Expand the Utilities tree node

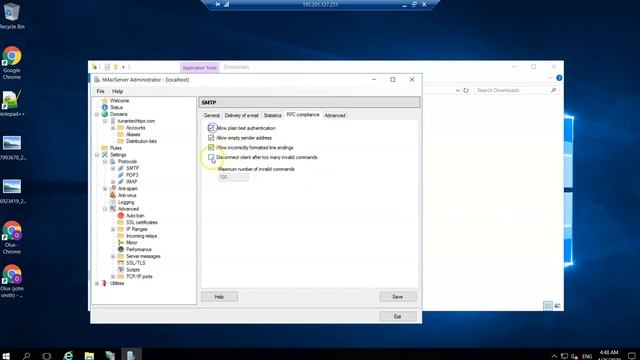pyautogui.click(x=97, y=283)
